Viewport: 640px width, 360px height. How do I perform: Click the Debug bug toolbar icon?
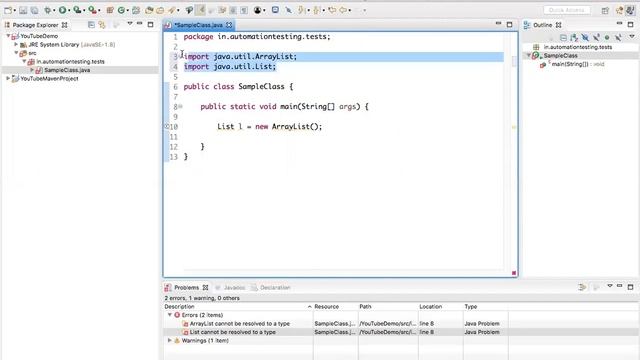click(x=48, y=10)
